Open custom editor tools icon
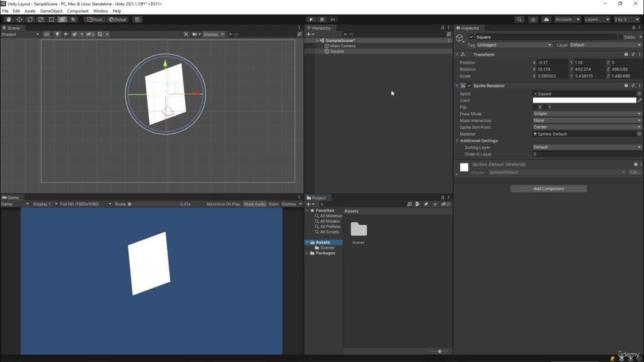 [73, 20]
